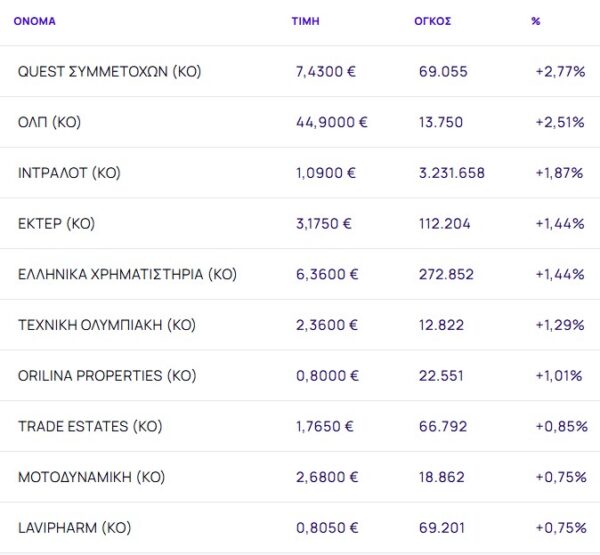Click ΙΝΤΡΑΛΟΤ volume 3.231.658
This screenshot has width=600, height=555.
pyautogui.click(x=452, y=173)
